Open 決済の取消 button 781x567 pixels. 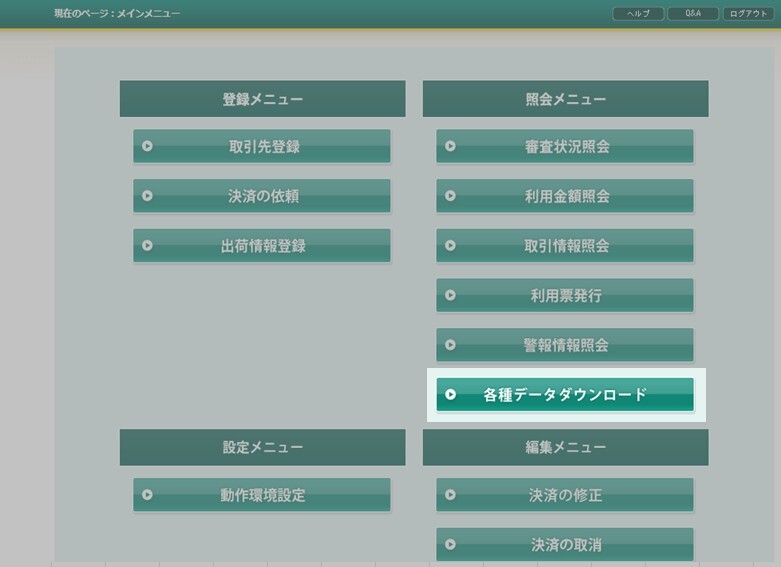[565, 545]
